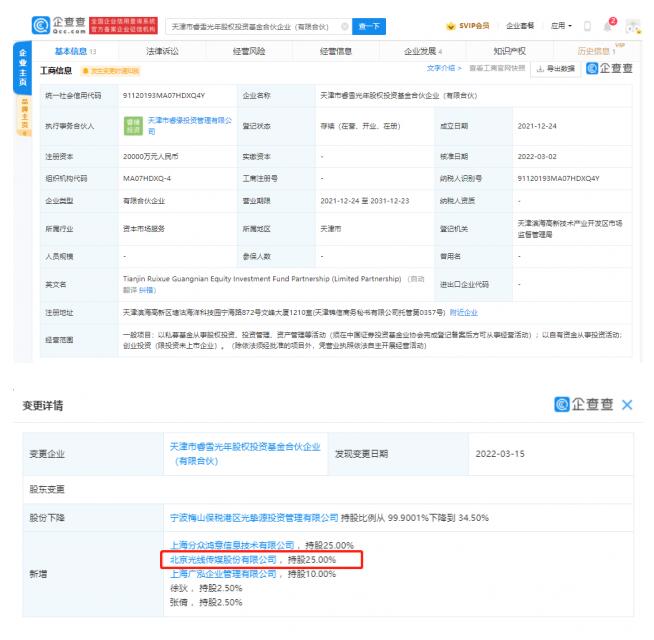This screenshot has width=654, height=640.
Task: Click the English name correction link
Action: [147, 290]
